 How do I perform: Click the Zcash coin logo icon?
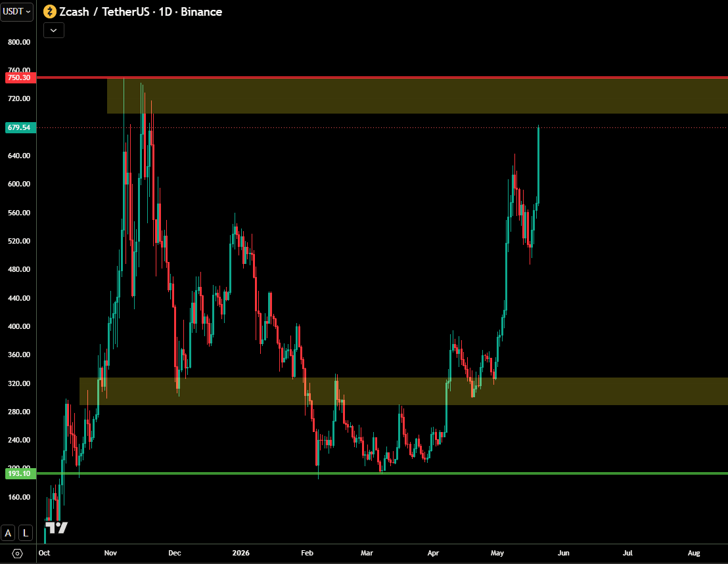click(x=50, y=12)
